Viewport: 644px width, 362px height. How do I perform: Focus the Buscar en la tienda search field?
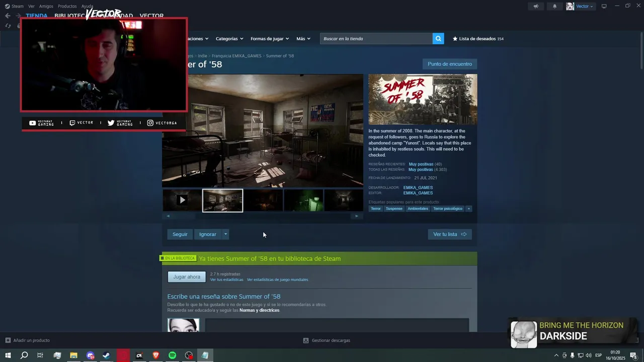pos(376,39)
